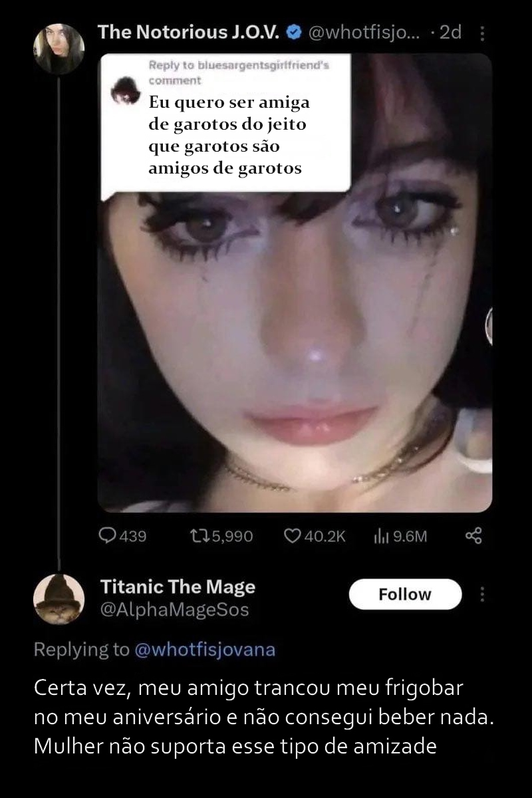Open The Notorious J.O.V. profile avatar

point(59,49)
